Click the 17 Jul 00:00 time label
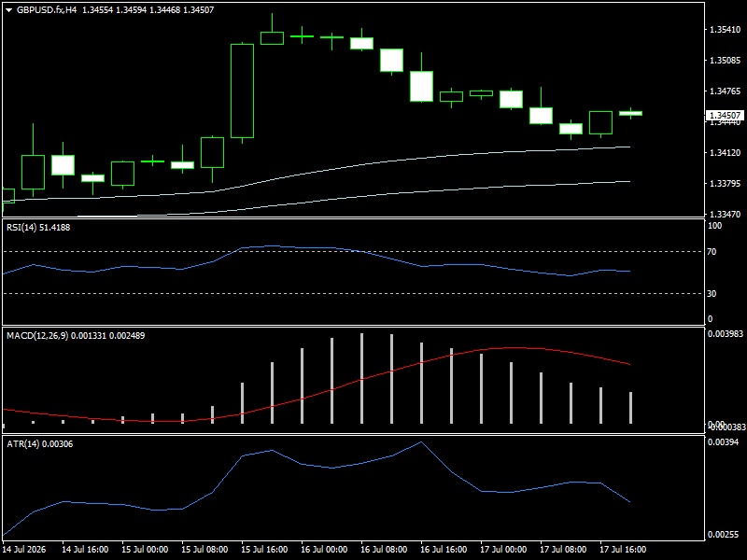 tap(503, 550)
